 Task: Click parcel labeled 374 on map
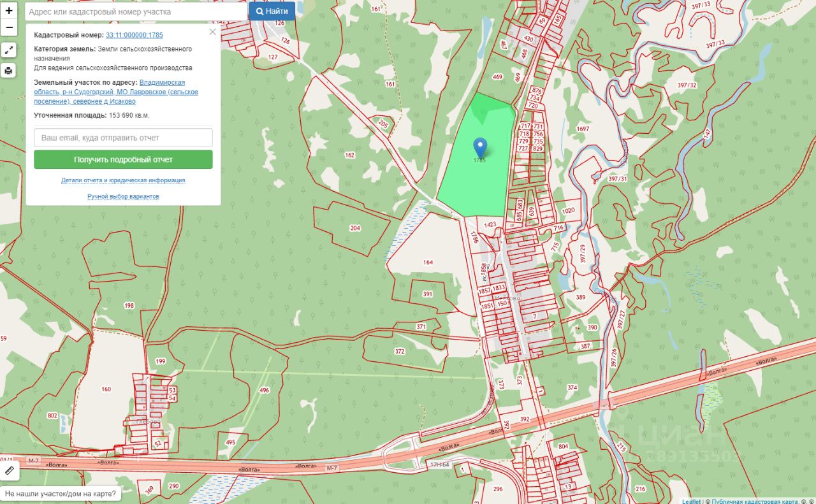pyautogui.click(x=572, y=387)
